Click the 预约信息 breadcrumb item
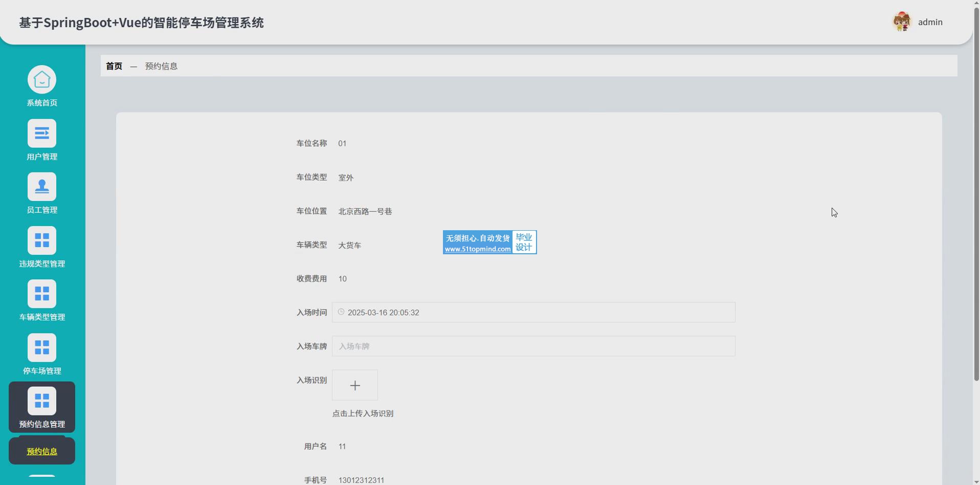Viewport: 980px width, 485px height. click(161, 66)
